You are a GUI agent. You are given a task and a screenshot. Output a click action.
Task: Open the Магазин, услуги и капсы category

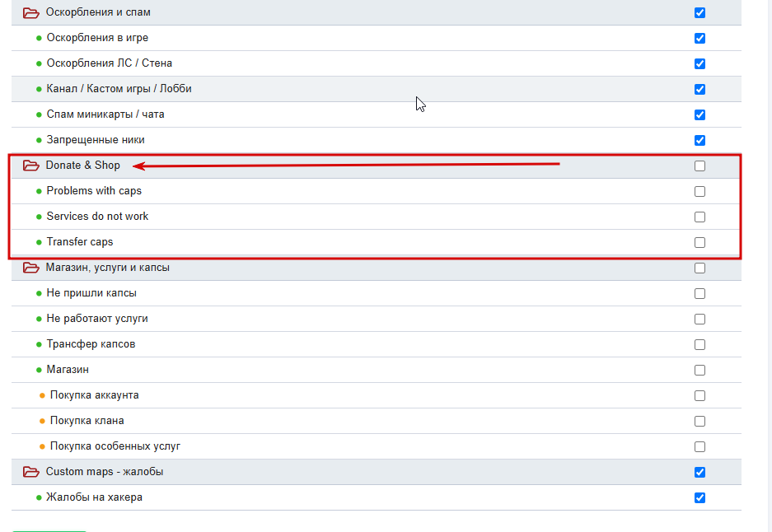(x=107, y=267)
